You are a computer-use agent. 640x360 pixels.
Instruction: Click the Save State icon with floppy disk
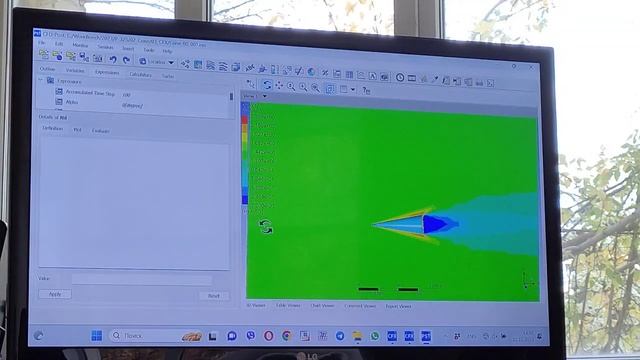tap(84, 57)
